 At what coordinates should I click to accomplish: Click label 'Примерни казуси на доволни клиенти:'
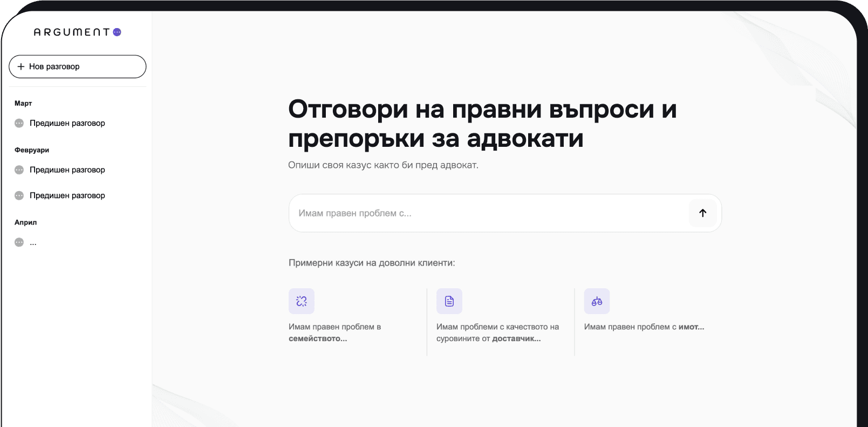[x=372, y=263]
